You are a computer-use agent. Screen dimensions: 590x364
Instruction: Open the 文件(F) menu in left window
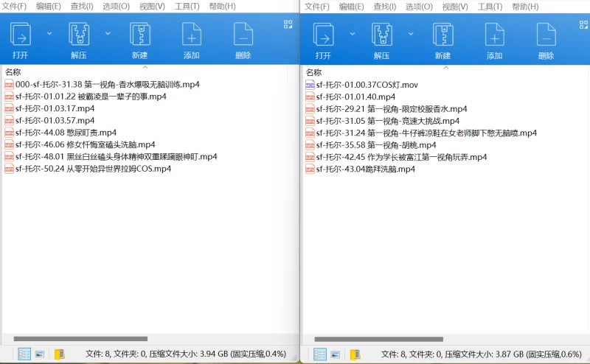pyautogui.click(x=14, y=7)
